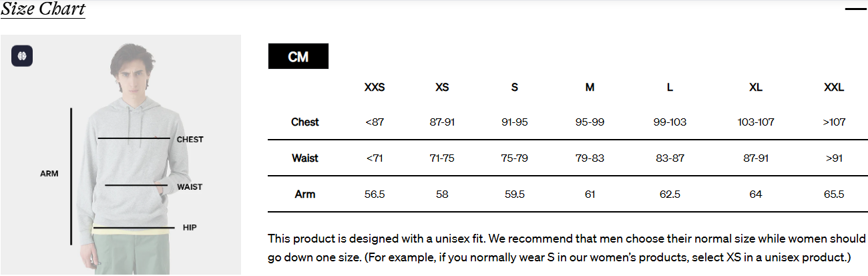Click the Waist row label in table
Viewport: 868px width, 276px height.
[x=305, y=158]
